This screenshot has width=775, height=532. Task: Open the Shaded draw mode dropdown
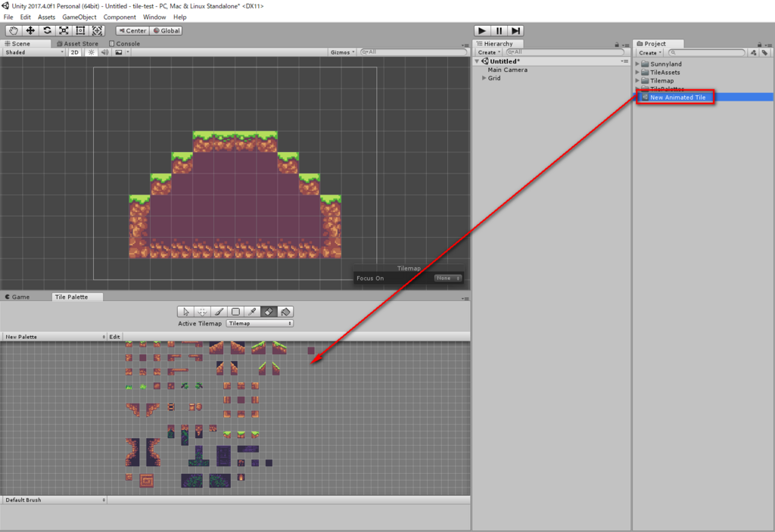[34, 52]
